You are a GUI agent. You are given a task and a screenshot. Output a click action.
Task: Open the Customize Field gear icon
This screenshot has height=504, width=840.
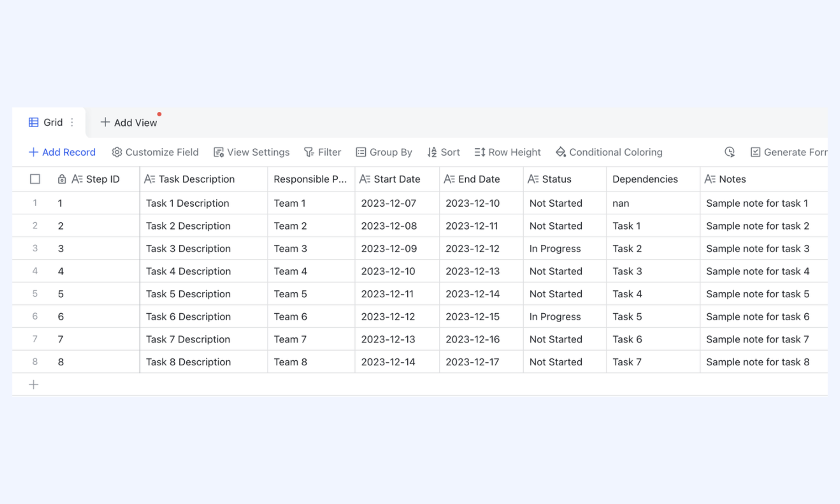coord(117,152)
